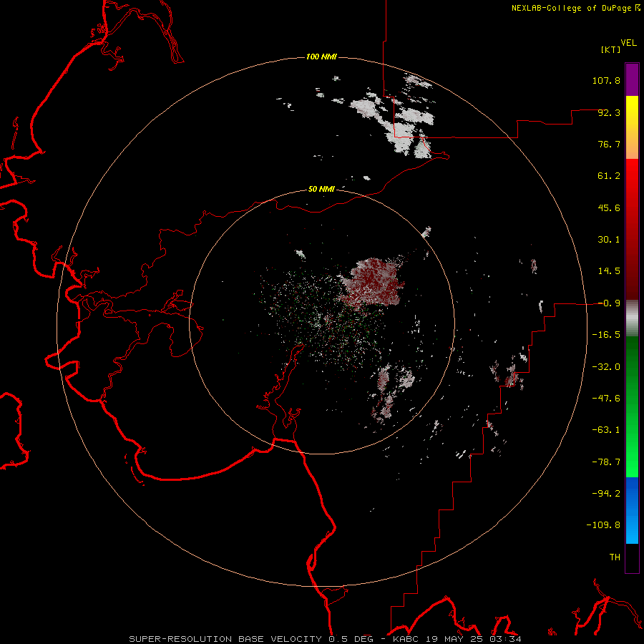644x644 pixels.
Task: Click the 92.3 legend value
Action: click(x=609, y=112)
